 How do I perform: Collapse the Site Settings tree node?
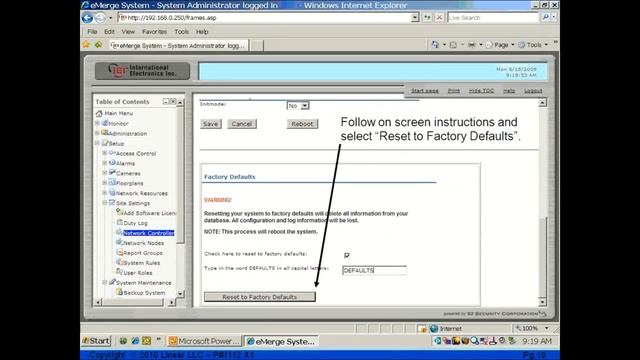[105, 202]
